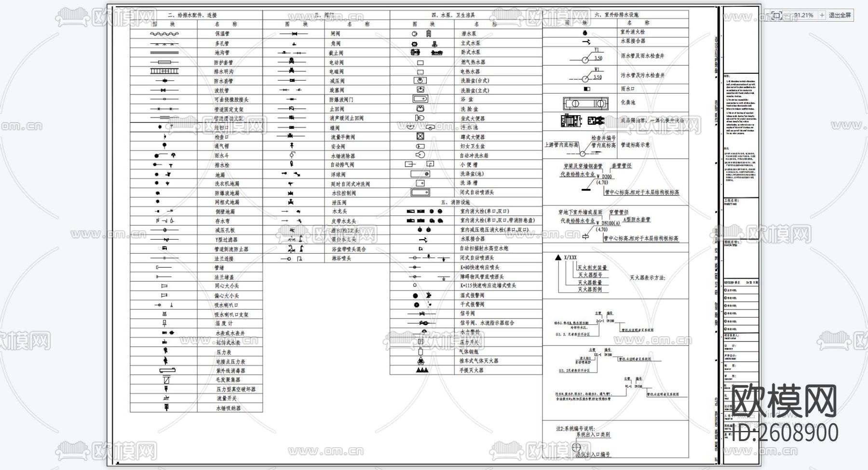Click the 旋塞阀 table cell
This screenshot has width=868, height=470.
tap(357, 90)
